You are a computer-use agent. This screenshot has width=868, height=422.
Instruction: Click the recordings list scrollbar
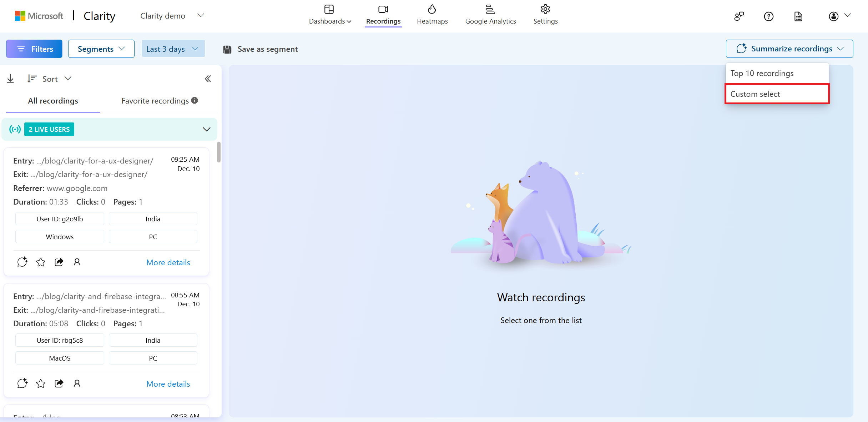219,152
